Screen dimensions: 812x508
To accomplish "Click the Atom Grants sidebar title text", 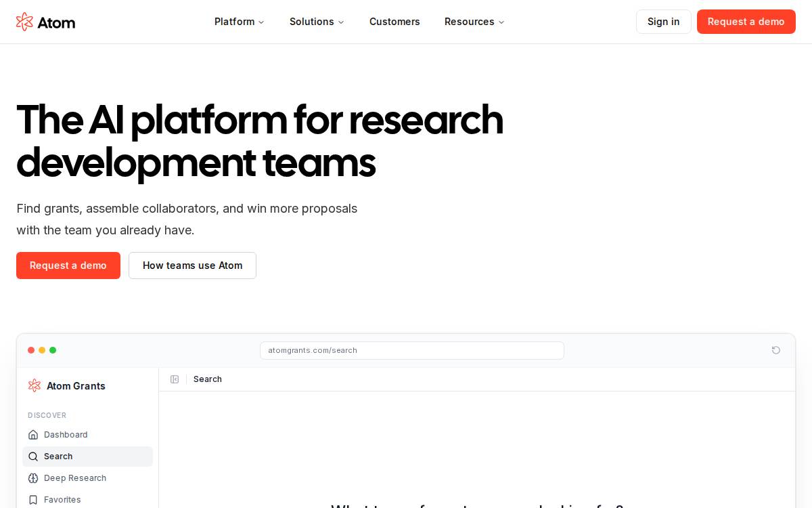I will click(x=76, y=386).
